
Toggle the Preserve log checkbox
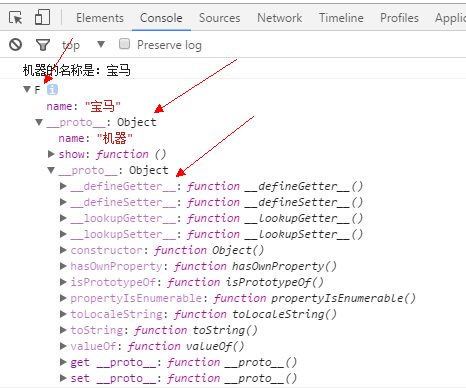[124, 44]
